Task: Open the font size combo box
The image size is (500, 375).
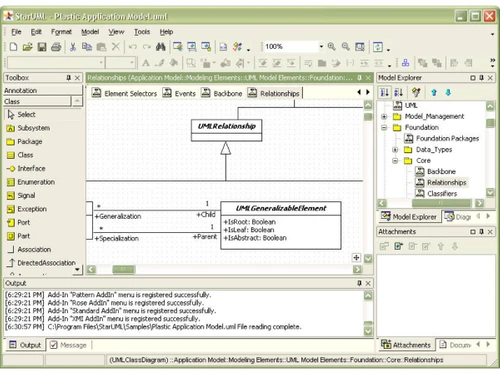Action: 120,63
